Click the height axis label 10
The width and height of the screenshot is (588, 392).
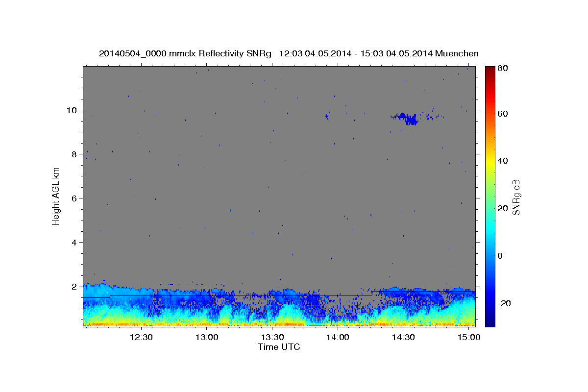point(73,110)
